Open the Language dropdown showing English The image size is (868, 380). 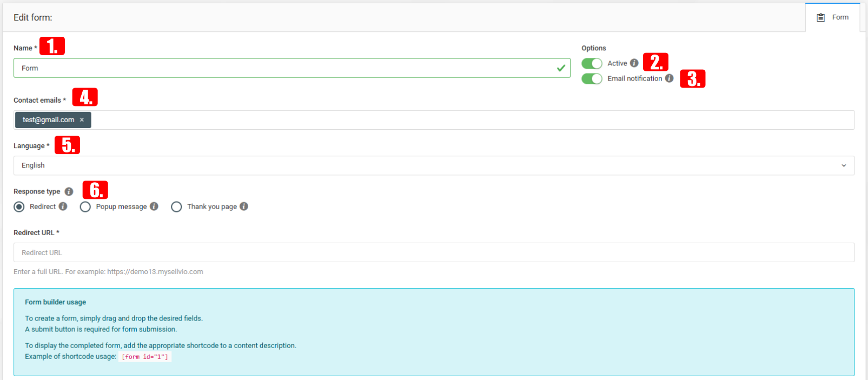[434, 165]
